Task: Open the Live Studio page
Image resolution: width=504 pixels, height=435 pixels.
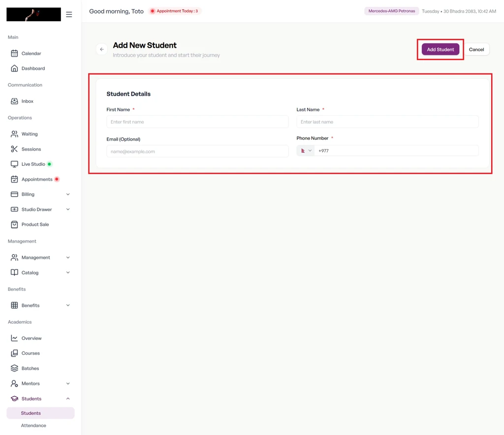Action: coord(33,164)
